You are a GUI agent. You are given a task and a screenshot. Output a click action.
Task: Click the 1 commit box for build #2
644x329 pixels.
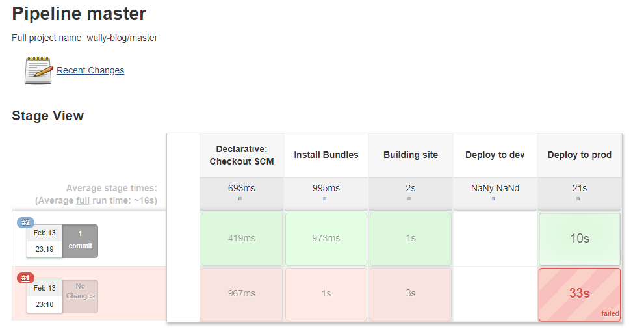[x=81, y=241]
